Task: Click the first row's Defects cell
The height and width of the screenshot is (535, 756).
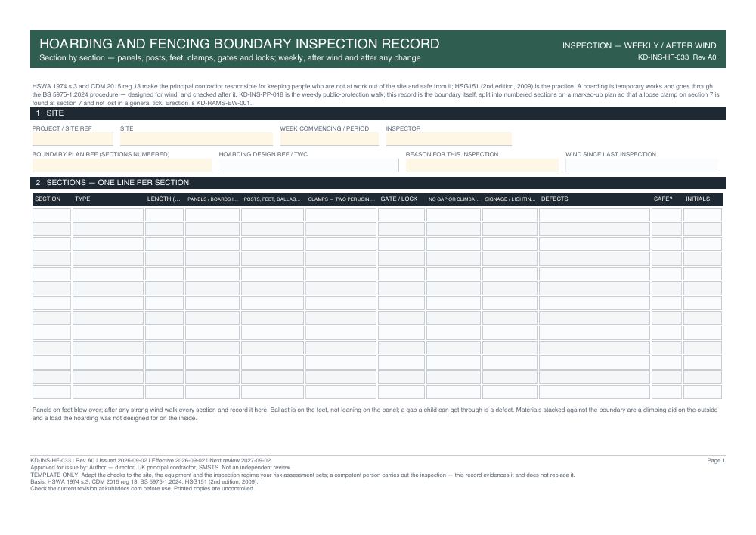Action: click(594, 215)
